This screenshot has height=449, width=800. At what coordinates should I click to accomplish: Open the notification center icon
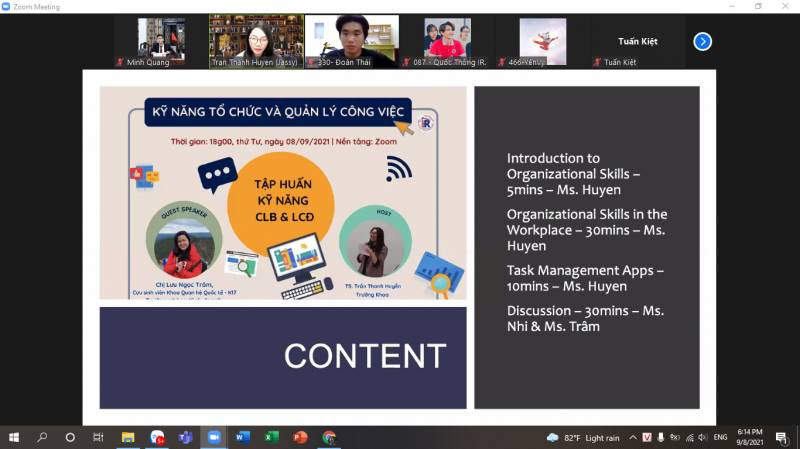coord(781,438)
